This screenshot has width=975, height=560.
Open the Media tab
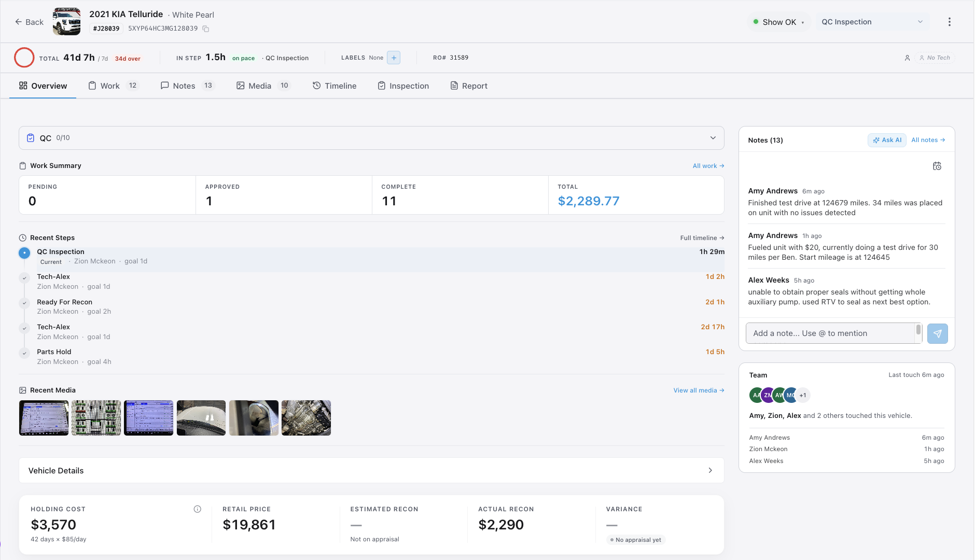pos(263,86)
